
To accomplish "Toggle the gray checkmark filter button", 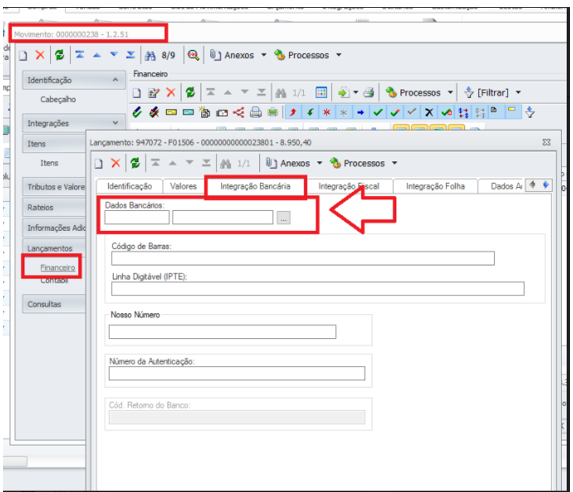I will 412,112.
